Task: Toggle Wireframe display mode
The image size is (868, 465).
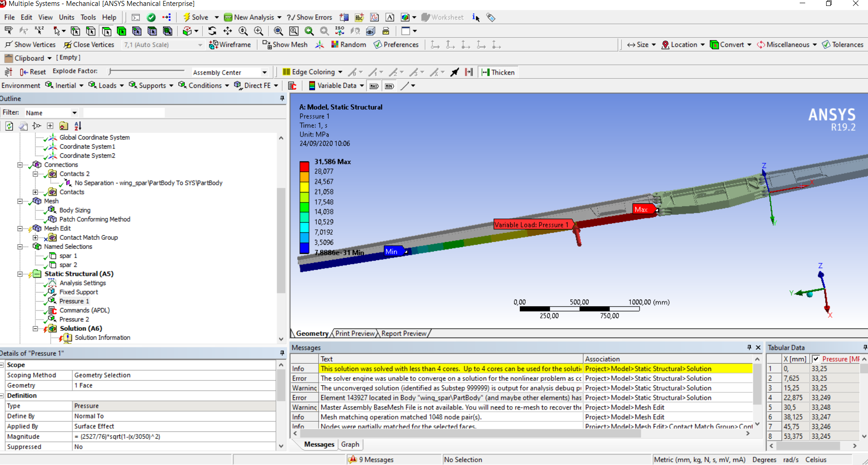Action: (x=230, y=45)
